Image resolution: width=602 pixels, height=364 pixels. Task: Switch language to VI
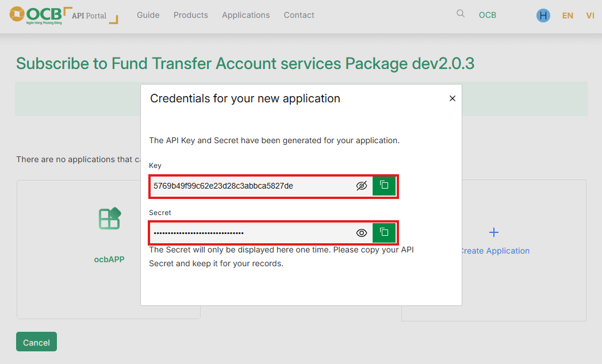point(590,16)
